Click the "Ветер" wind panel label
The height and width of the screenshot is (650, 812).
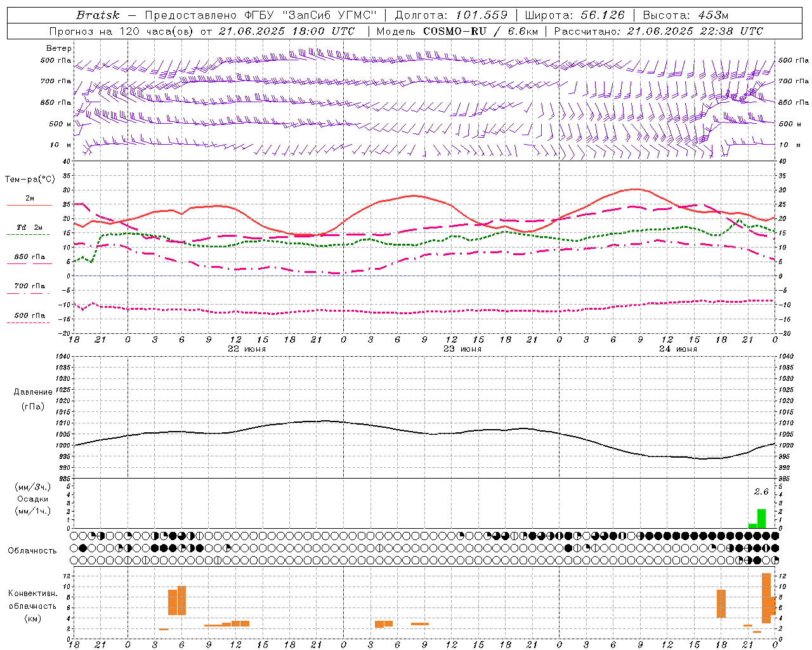(59, 48)
